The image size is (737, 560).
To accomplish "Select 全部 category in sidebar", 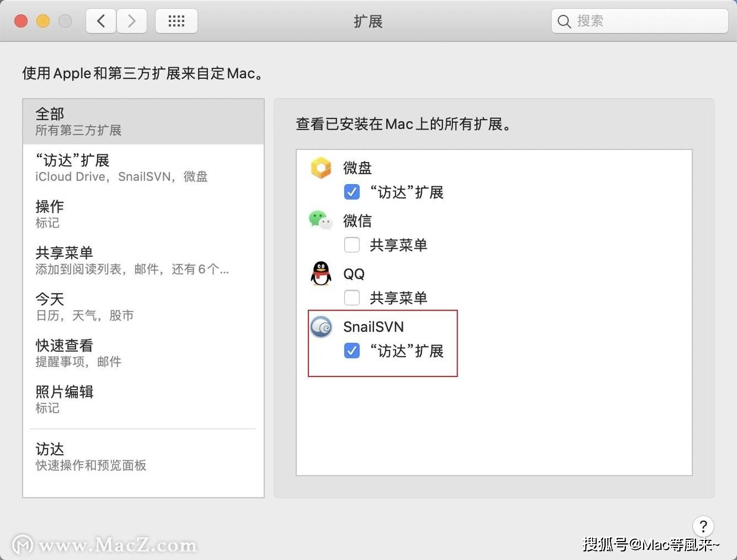I will pos(143,122).
